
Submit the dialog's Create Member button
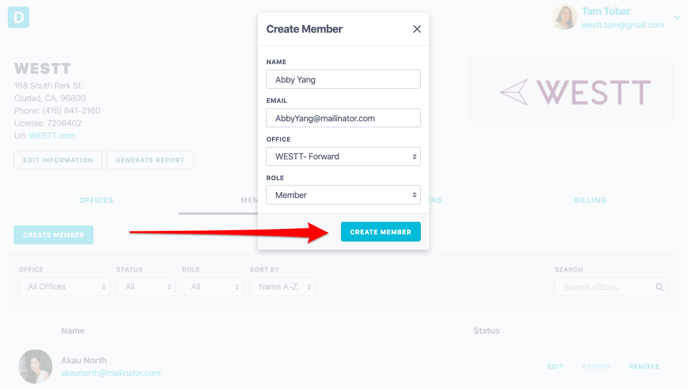380,232
